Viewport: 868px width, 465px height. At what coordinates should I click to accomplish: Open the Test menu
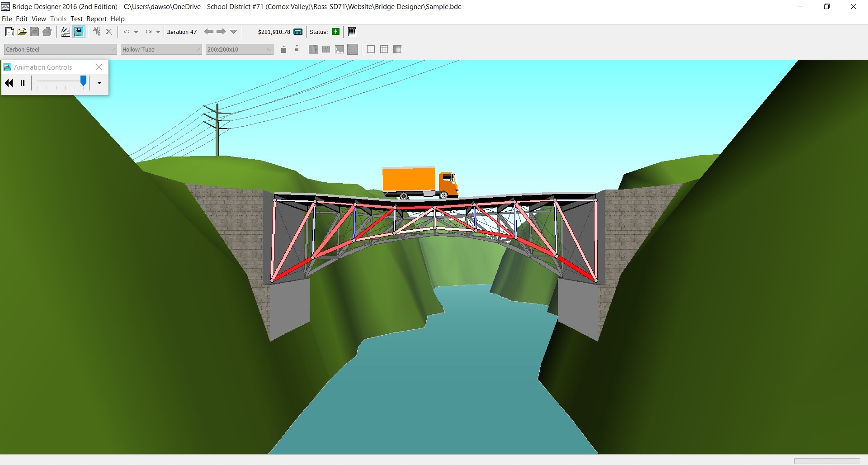click(x=76, y=19)
